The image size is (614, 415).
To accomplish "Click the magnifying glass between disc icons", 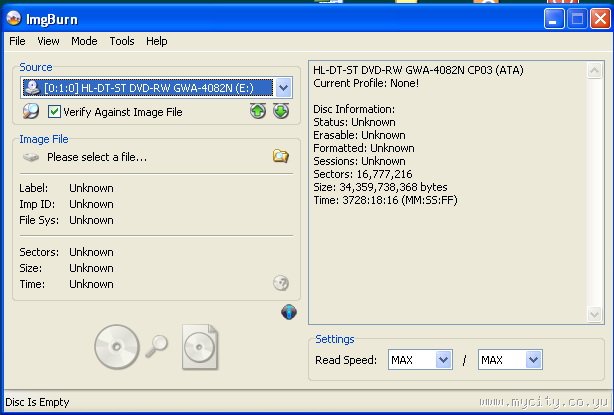I will click(x=157, y=346).
